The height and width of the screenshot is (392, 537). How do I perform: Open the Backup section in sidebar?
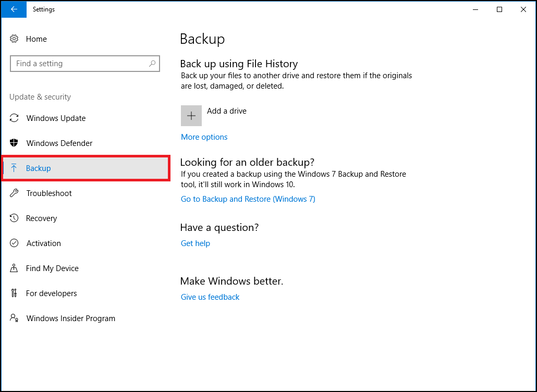[39, 168]
